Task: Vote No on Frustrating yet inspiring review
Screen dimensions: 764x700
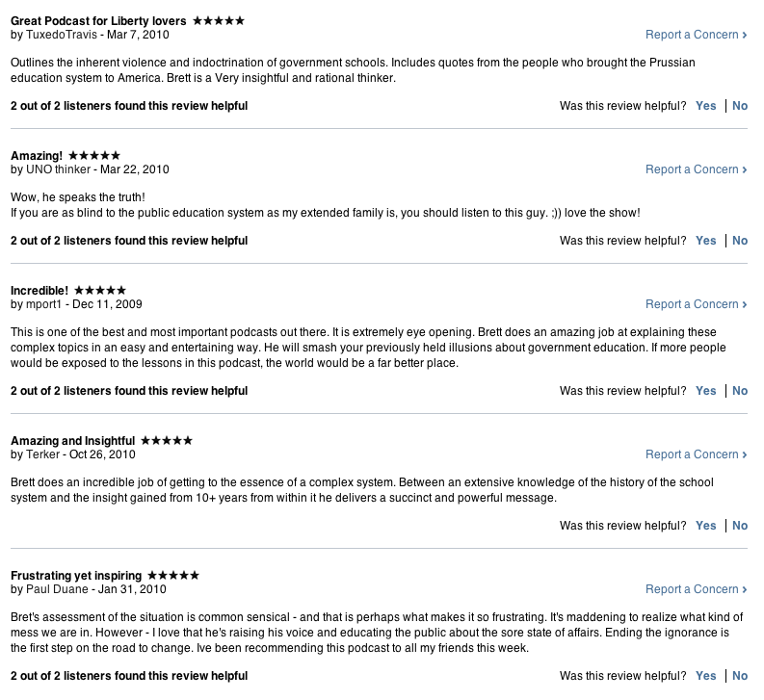Action: pos(740,676)
